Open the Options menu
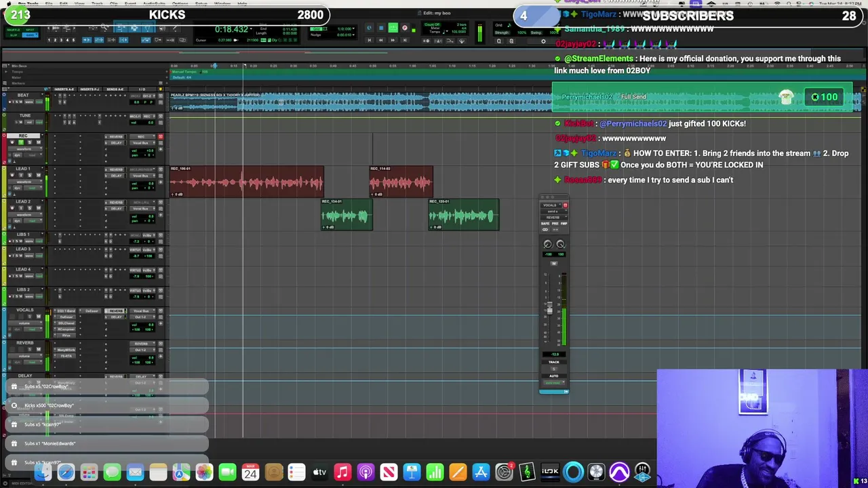This screenshot has height=488, width=868. pyautogui.click(x=180, y=3)
